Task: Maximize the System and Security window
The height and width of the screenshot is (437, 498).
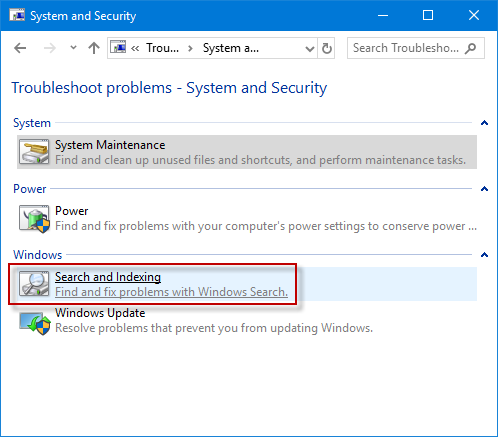Action: [428, 15]
